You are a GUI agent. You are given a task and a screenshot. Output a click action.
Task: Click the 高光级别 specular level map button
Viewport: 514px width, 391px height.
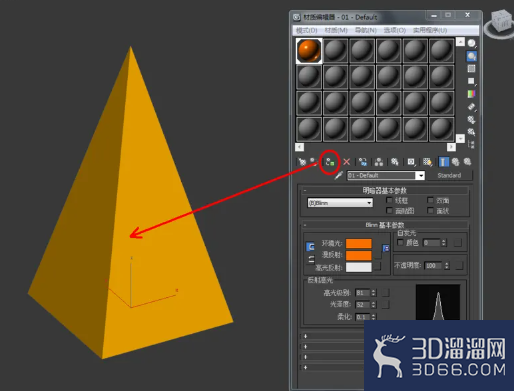point(386,293)
